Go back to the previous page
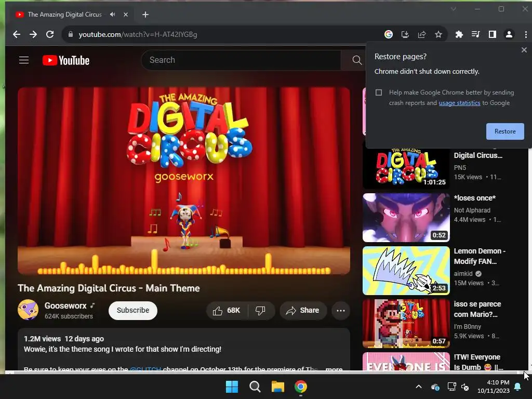Viewport: 532px width, 399px height. point(16,34)
